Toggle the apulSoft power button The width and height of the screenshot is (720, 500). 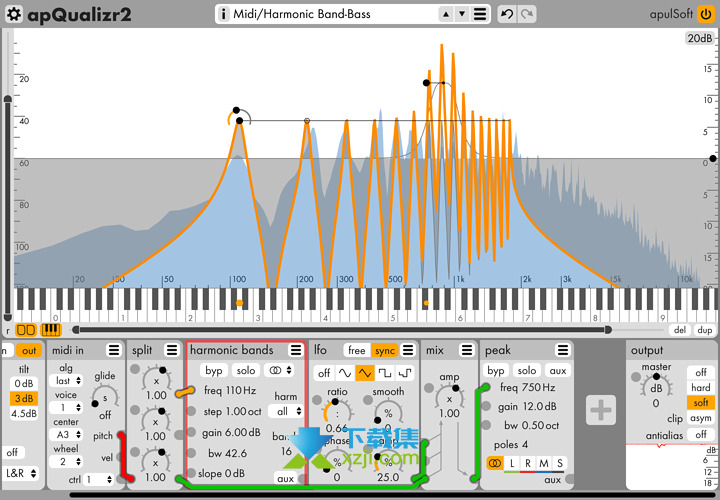[x=706, y=14]
